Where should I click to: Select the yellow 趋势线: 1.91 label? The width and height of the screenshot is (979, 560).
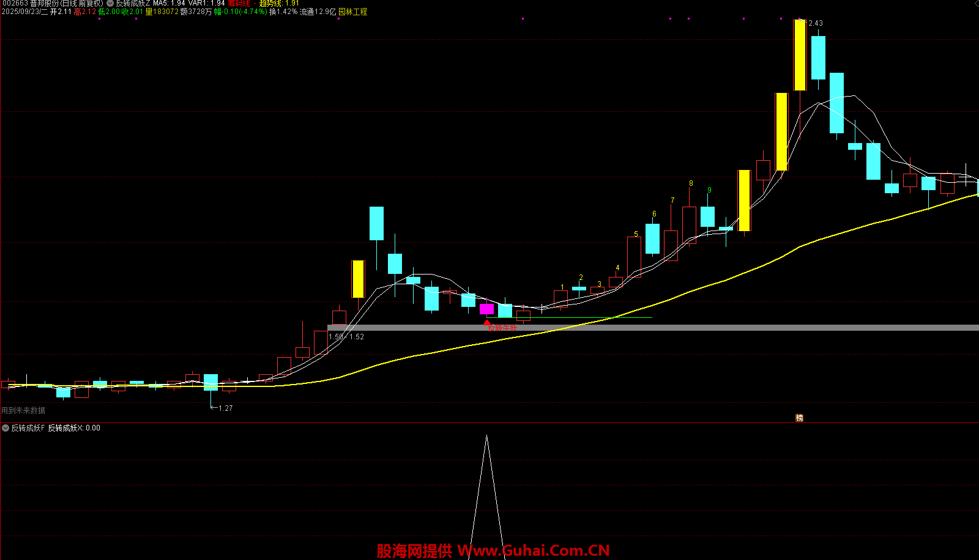tap(279, 3)
